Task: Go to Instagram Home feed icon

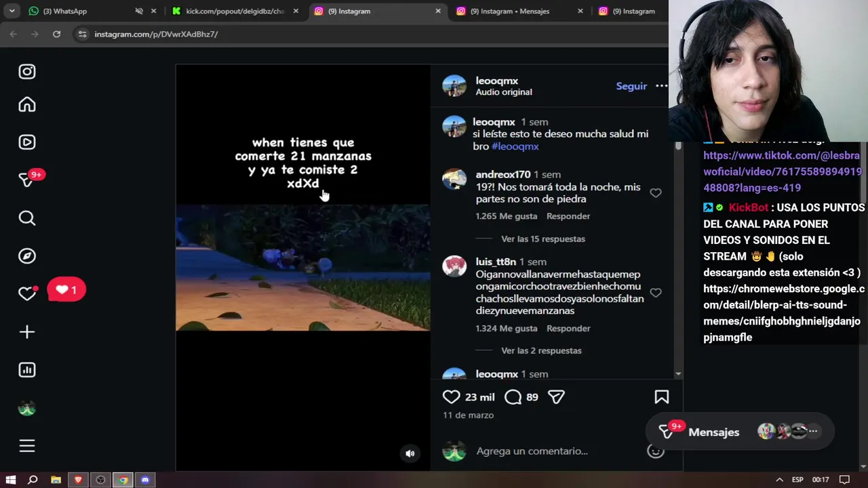Action: (x=27, y=104)
